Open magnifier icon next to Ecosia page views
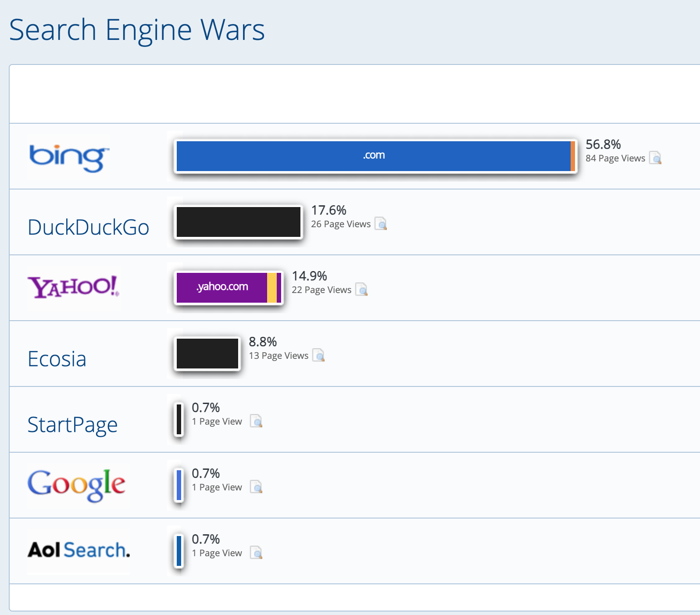Image resolution: width=700 pixels, height=615 pixels. pos(318,355)
